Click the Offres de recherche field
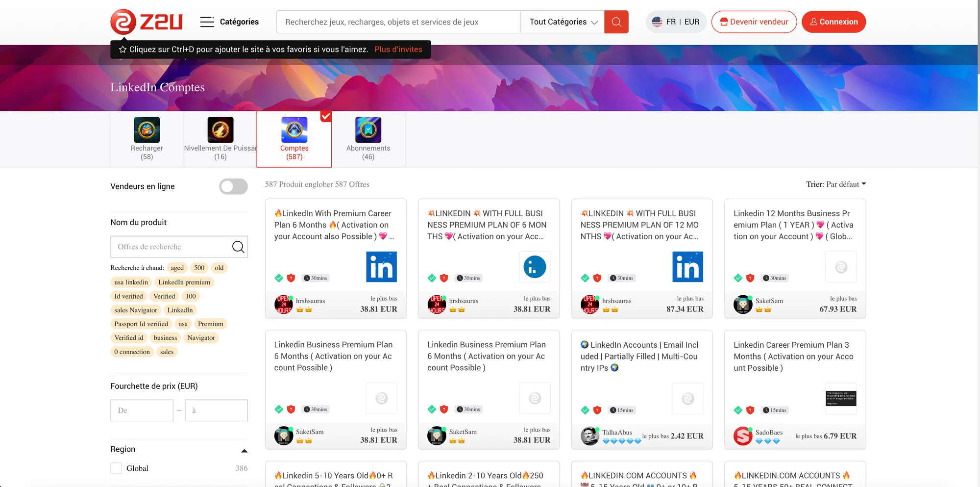 (x=170, y=247)
